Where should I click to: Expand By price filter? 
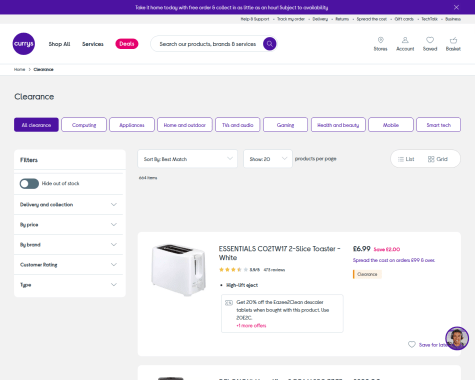[x=68, y=225]
